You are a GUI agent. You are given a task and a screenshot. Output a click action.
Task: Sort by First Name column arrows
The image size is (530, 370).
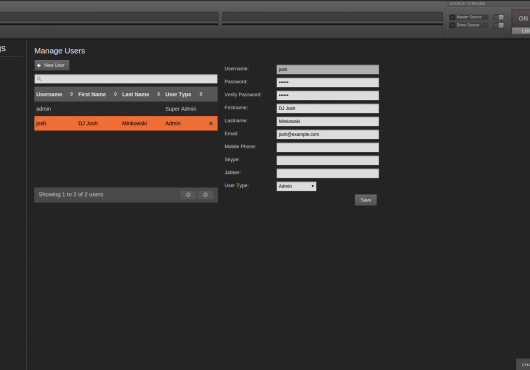click(115, 94)
